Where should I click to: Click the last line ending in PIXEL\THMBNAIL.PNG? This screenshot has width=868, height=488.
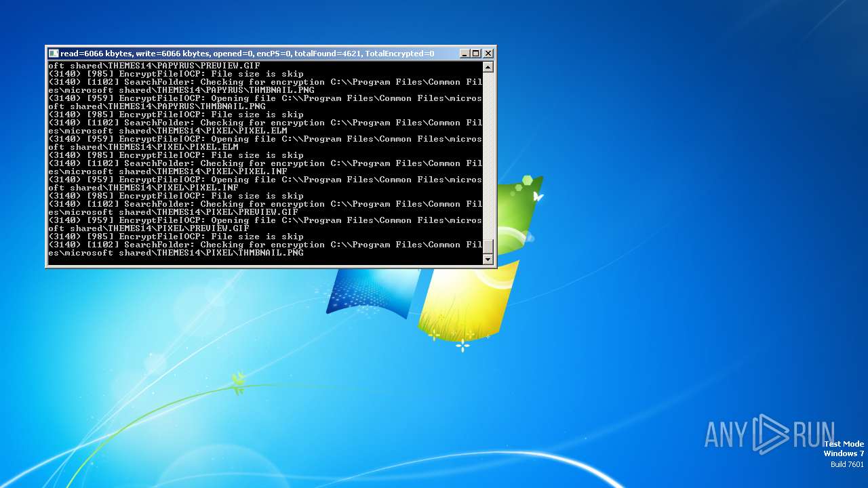tap(176, 253)
